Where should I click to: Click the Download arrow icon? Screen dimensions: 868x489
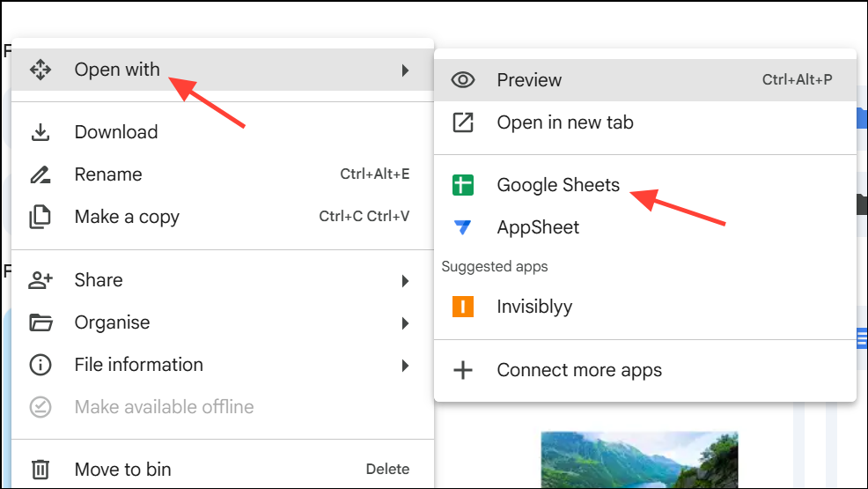coord(40,132)
